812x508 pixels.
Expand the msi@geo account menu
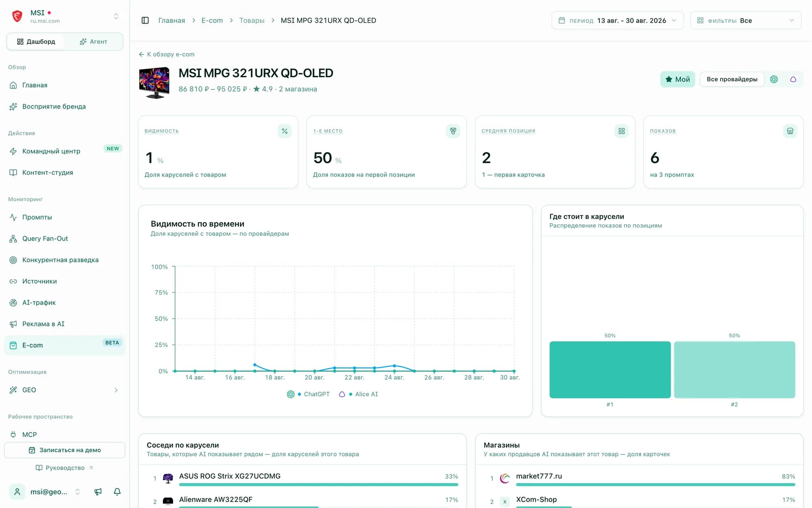point(45,492)
